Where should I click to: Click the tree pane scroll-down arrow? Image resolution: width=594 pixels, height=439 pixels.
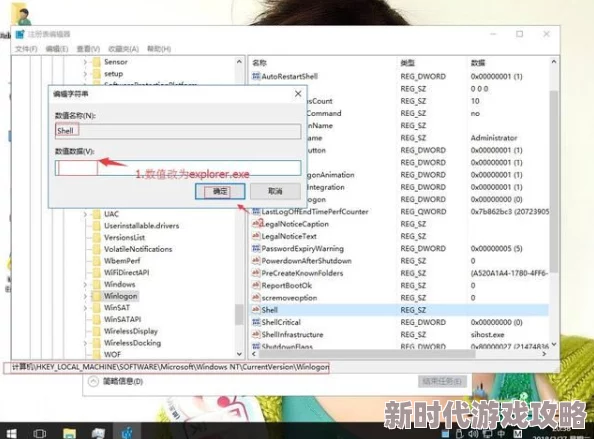(x=239, y=354)
